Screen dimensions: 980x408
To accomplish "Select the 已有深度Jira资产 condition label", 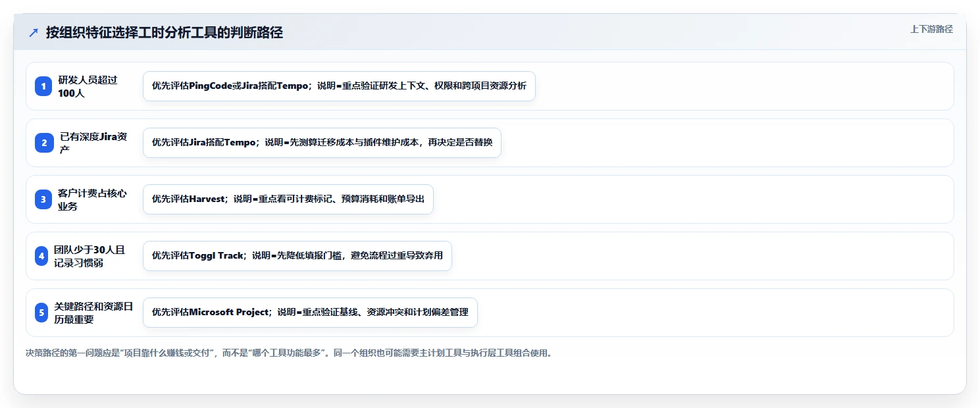I will click(93, 143).
